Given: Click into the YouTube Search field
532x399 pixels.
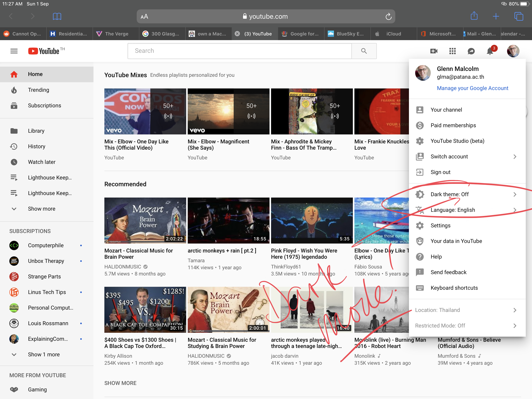Looking at the screenshot, I should coord(240,51).
